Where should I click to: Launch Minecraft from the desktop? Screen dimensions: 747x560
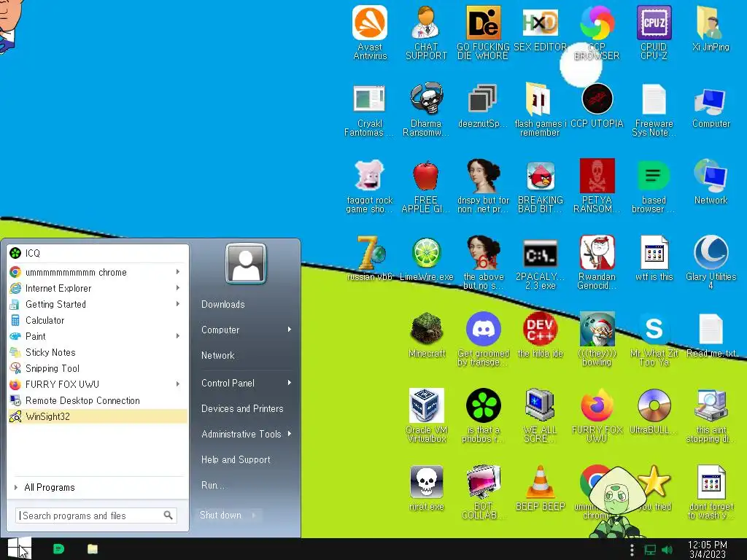pos(427,335)
